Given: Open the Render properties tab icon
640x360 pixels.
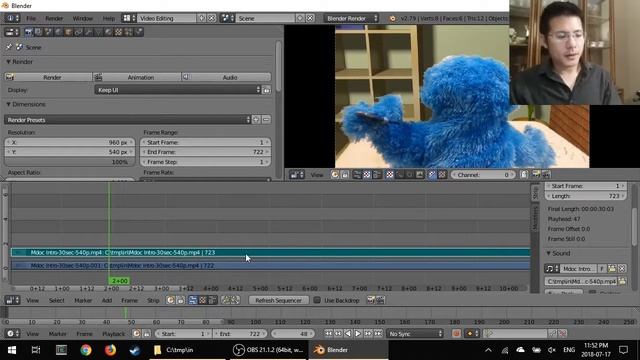Looking at the screenshot, I should 29,32.
